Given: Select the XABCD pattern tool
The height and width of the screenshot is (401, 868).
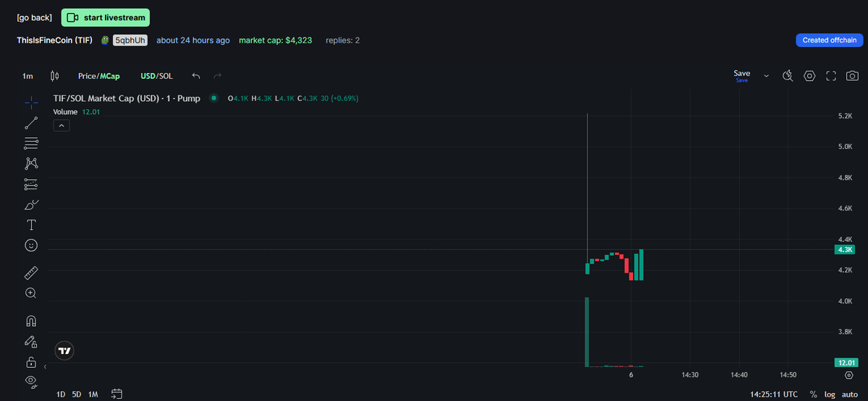Looking at the screenshot, I should pos(31,163).
